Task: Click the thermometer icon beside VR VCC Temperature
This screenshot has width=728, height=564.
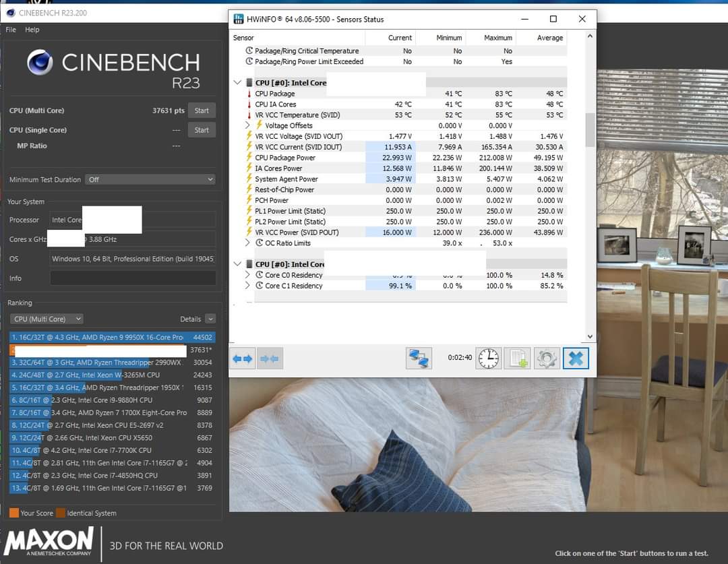Action: 249,115
